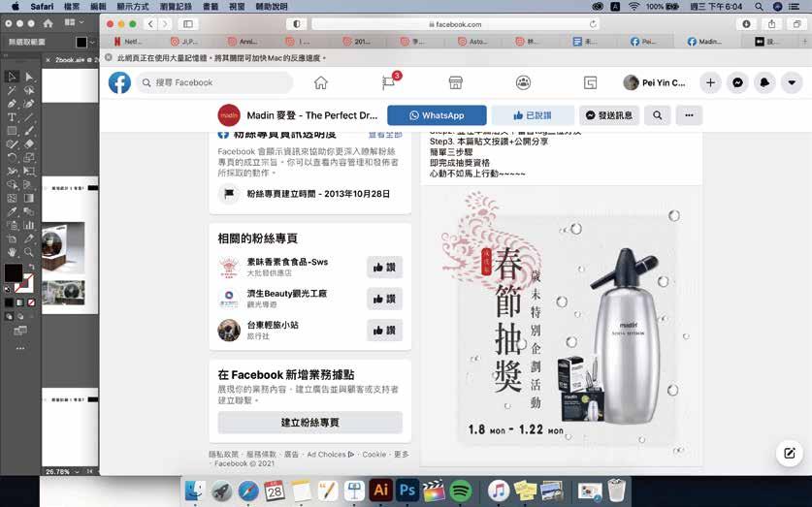
Task: Swap fill and stroke in Illustrator
Action: 31,267
